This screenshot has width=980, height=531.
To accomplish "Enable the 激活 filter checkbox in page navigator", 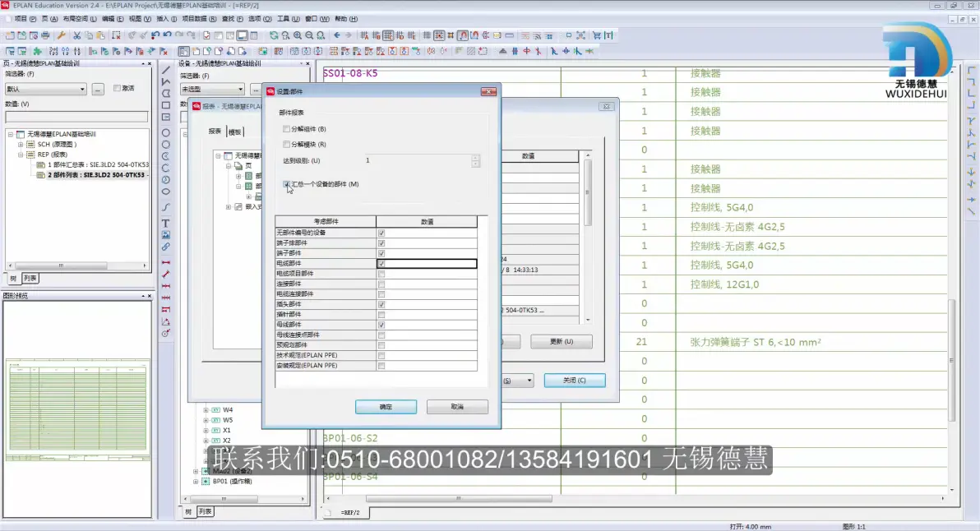I will (x=117, y=88).
